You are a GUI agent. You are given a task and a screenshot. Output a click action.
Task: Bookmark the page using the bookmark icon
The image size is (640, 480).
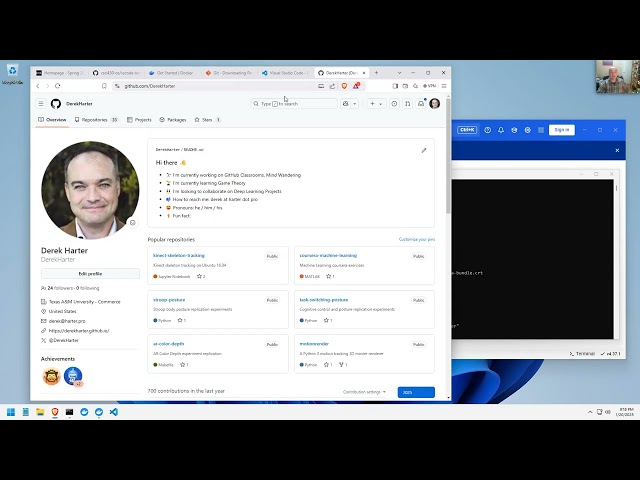click(x=104, y=86)
